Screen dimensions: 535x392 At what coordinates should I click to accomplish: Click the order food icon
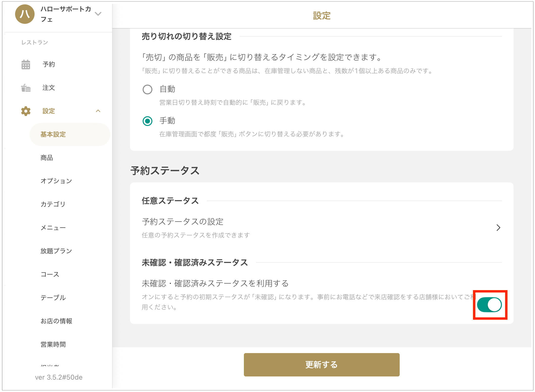pyautogui.click(x=26, y=88)
